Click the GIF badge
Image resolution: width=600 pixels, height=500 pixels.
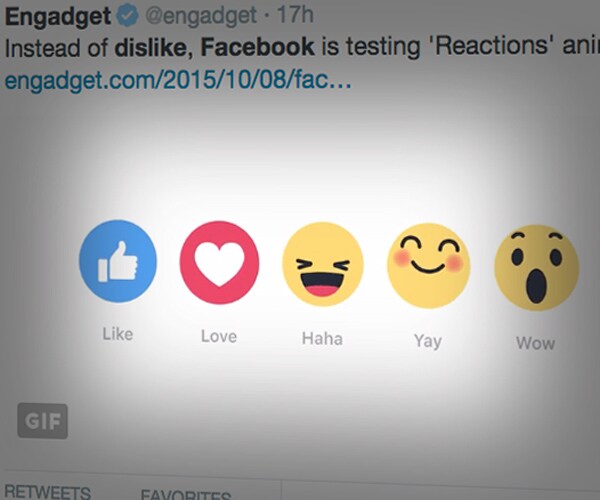[42, 421]
